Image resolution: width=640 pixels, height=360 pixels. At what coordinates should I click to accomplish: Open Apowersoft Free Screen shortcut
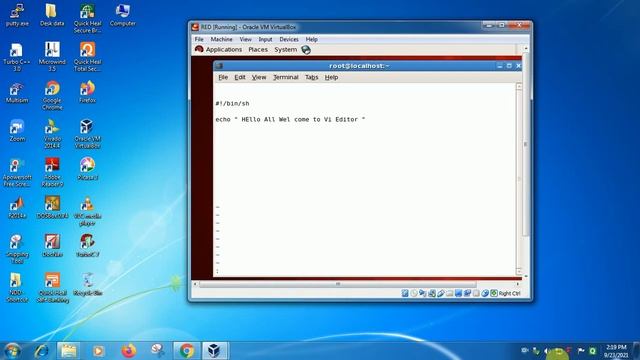tap(17, 172)
